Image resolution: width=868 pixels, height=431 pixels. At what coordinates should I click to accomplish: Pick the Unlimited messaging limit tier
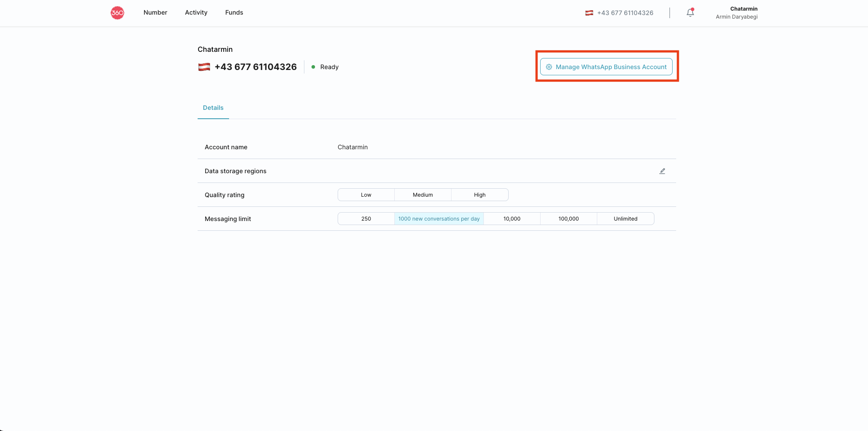[x=625, y=219]
